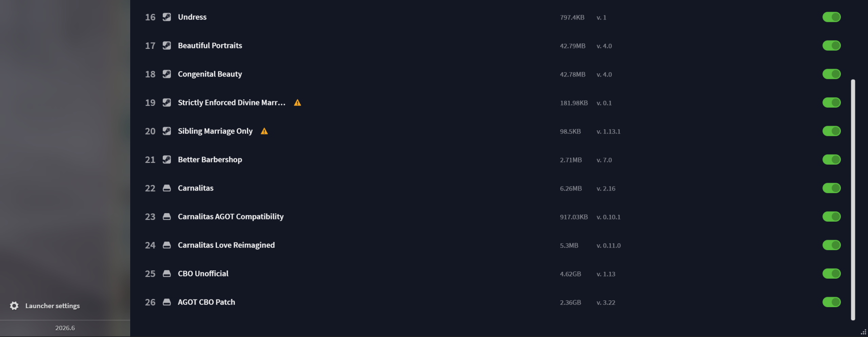This screenshot has width=868, height=337.
Task: Click the Steam icon next to Better Barbershop
Action: tap(167, 160)
